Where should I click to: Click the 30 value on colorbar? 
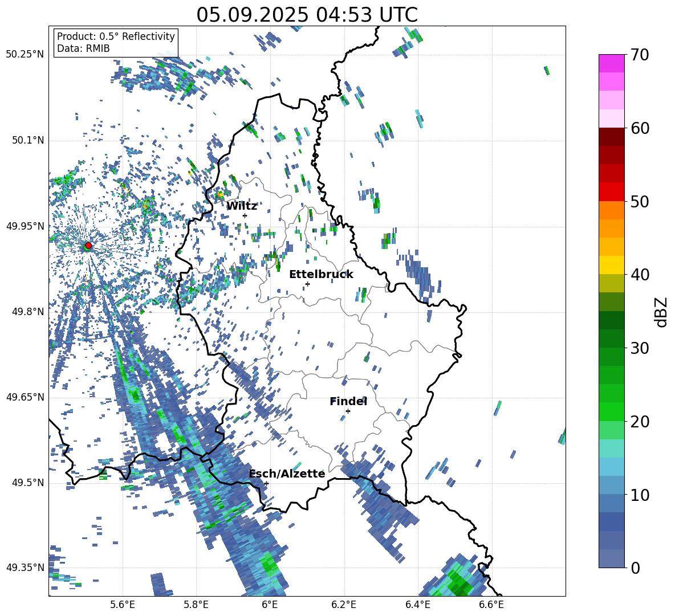click(x=640, y=348)
